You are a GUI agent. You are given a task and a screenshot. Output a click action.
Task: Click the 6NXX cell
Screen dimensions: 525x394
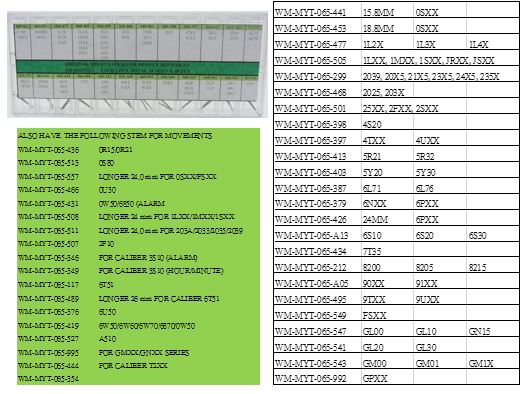pos(387,201)
